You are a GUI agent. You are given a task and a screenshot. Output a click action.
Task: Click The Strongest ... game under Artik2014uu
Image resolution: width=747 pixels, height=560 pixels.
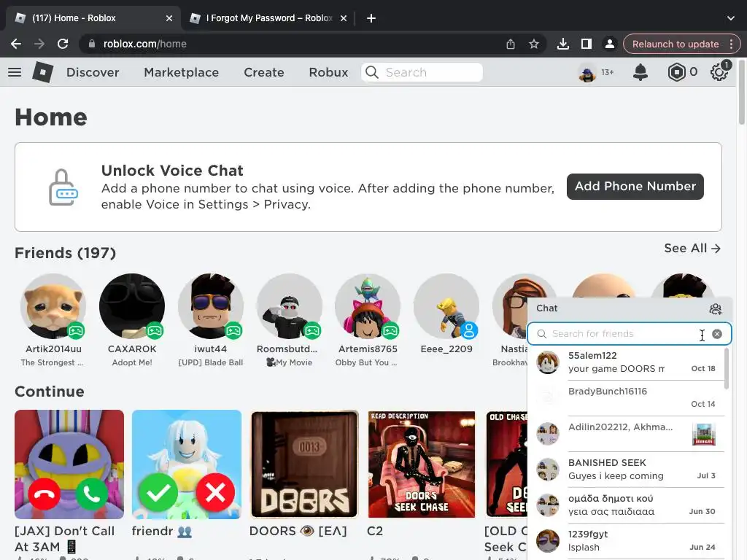pos(52,363)
